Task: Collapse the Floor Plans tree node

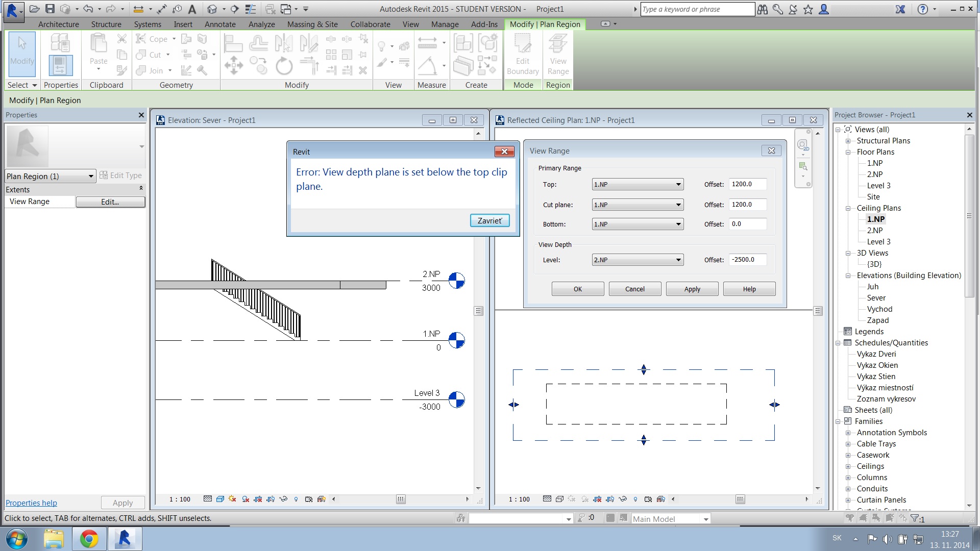Action: pos(848,152)
